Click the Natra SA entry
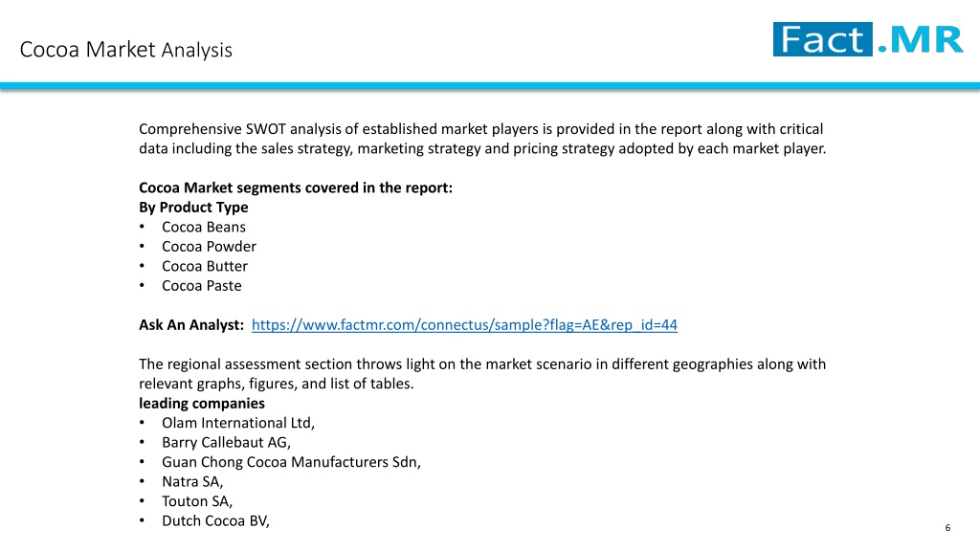This screenshot has height=551, width=980. point(192,482)
